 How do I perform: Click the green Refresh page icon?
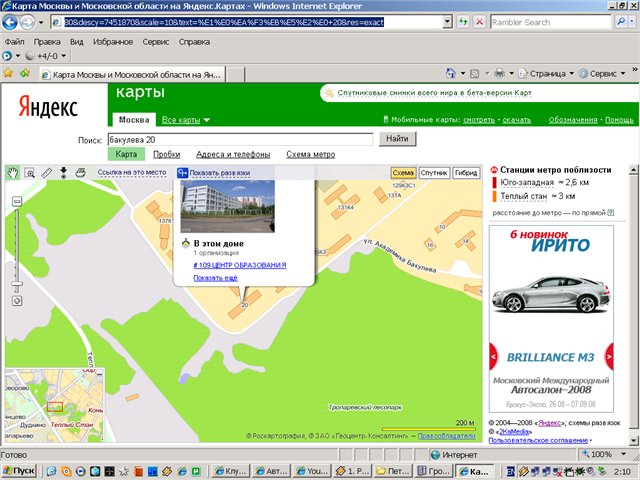click(463, 22)
